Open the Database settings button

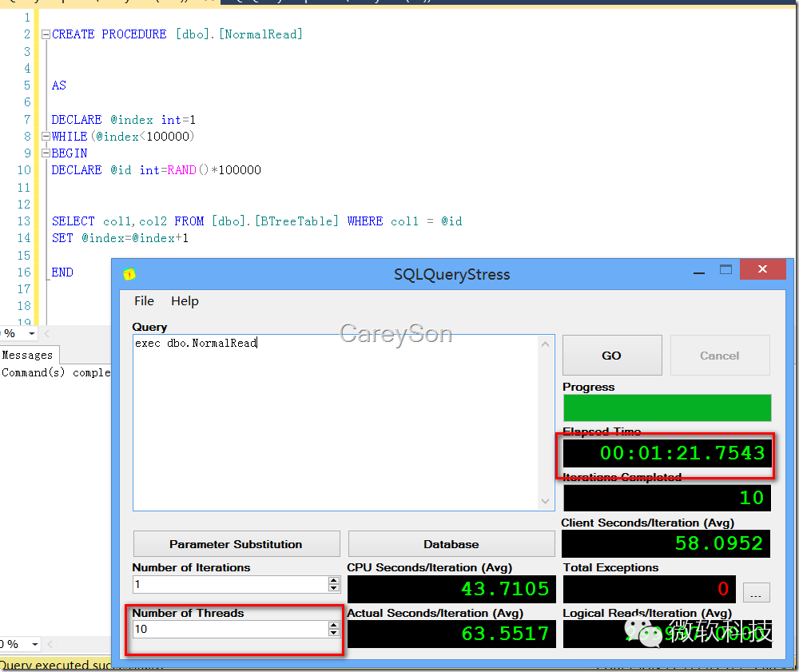(451, 544)
